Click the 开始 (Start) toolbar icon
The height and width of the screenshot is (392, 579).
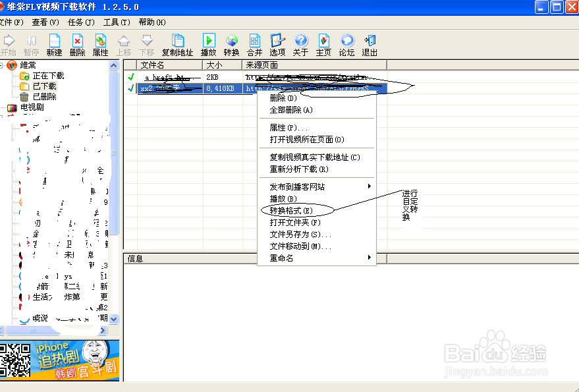point(8,45)
